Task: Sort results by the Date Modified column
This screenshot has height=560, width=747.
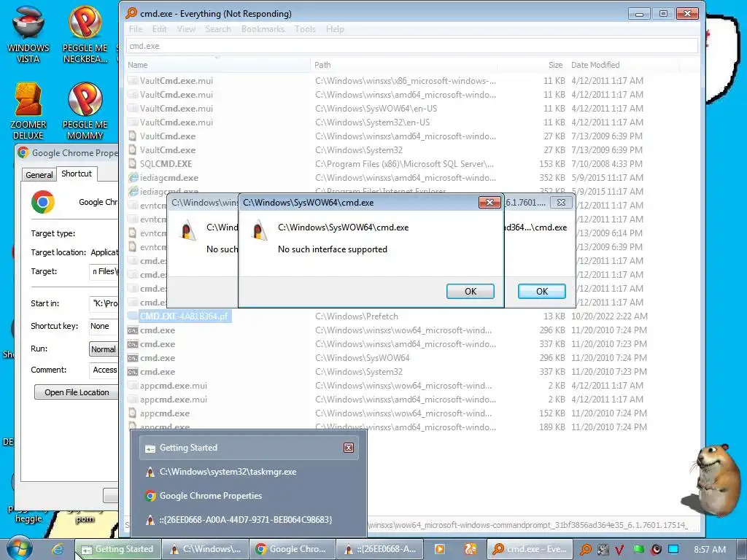Action: tap(624, 65)
